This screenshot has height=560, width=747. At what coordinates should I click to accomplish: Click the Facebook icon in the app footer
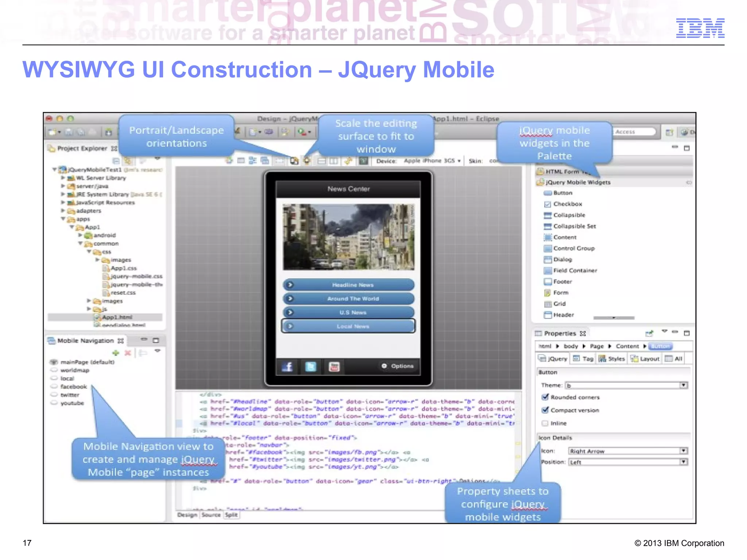(287, 366)
